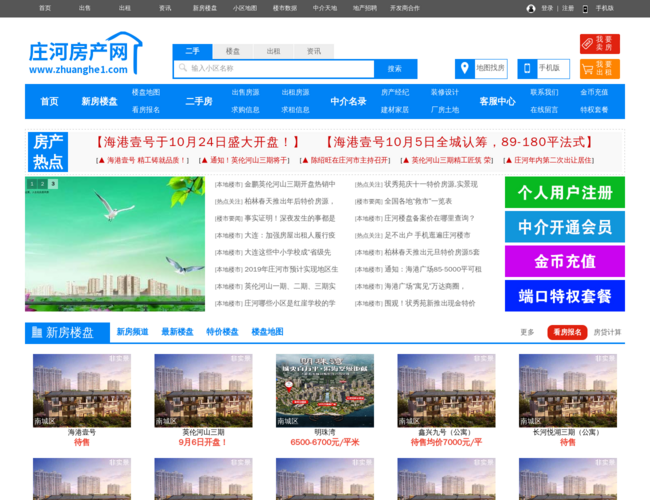Click blue 中介开通会员 button
Screen dimensions: 650x500
[565, 227]
